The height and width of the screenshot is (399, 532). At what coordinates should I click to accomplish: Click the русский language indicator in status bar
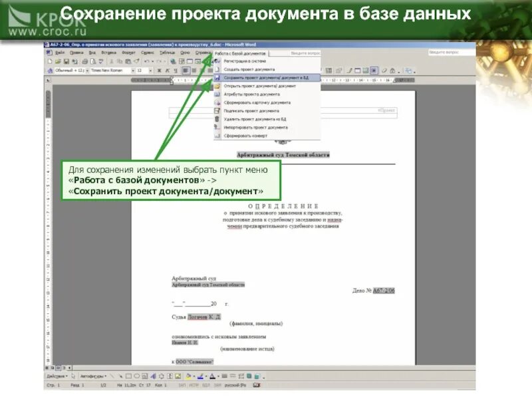[x=235, y=385]
